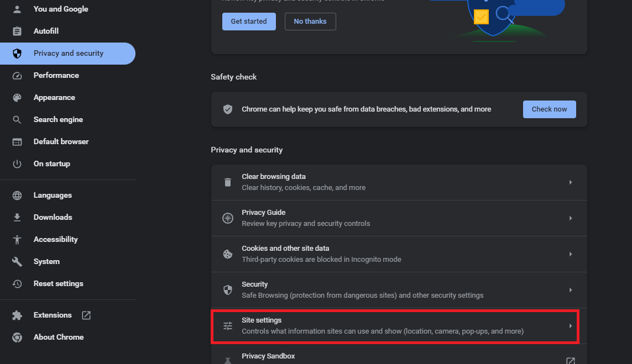632x364 pixels.
Task: Click the Get started button
Action: (249, 22)
